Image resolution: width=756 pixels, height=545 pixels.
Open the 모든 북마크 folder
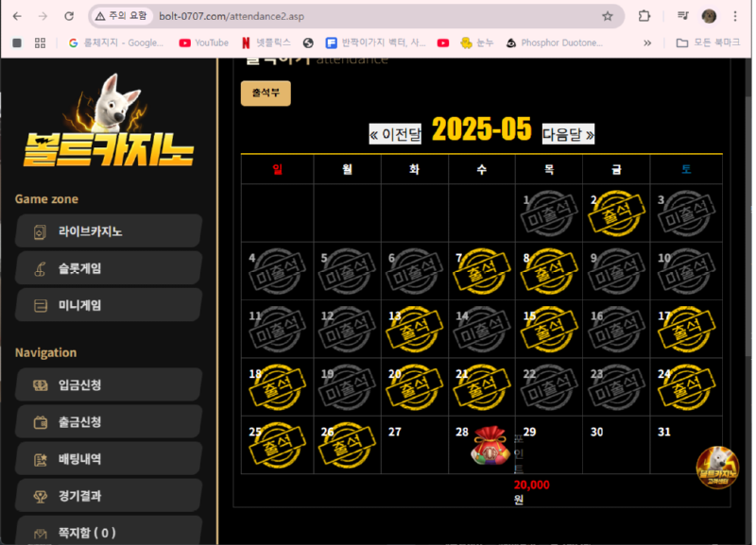click(708, 43)
